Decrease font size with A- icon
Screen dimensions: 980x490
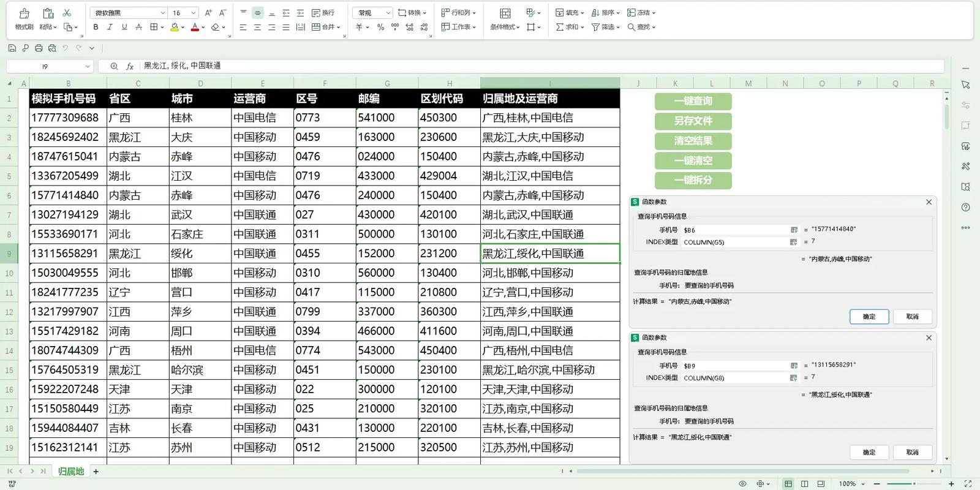point(222,13)
